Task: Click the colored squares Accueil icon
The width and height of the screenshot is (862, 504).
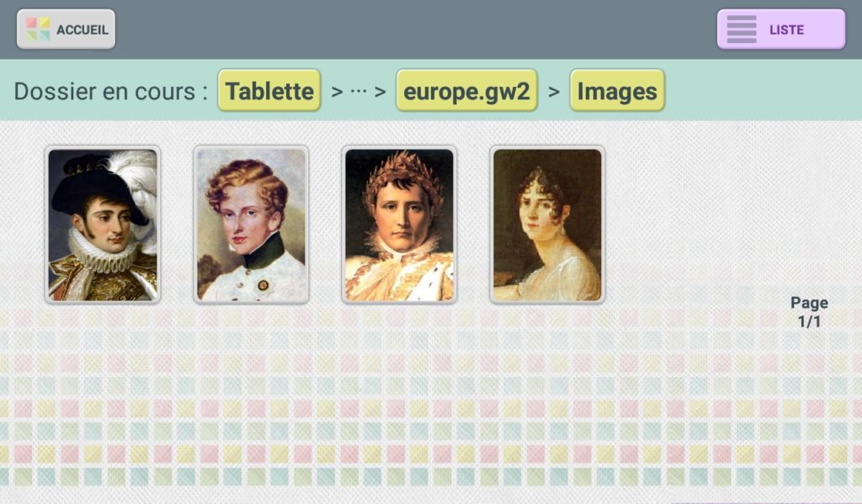Action: click(x=38, y=29)
